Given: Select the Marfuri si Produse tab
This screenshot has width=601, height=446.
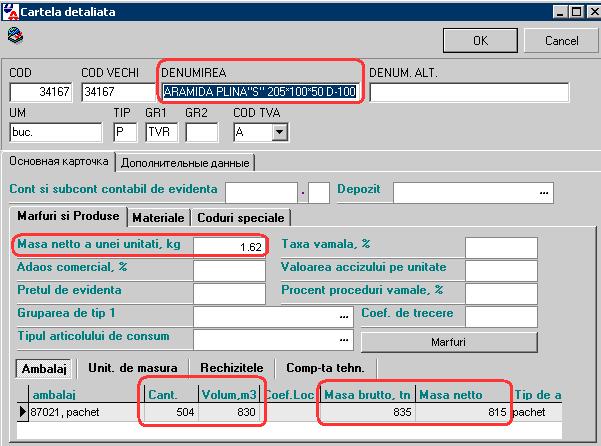Looking at the screenshot, I should [68, 216].
